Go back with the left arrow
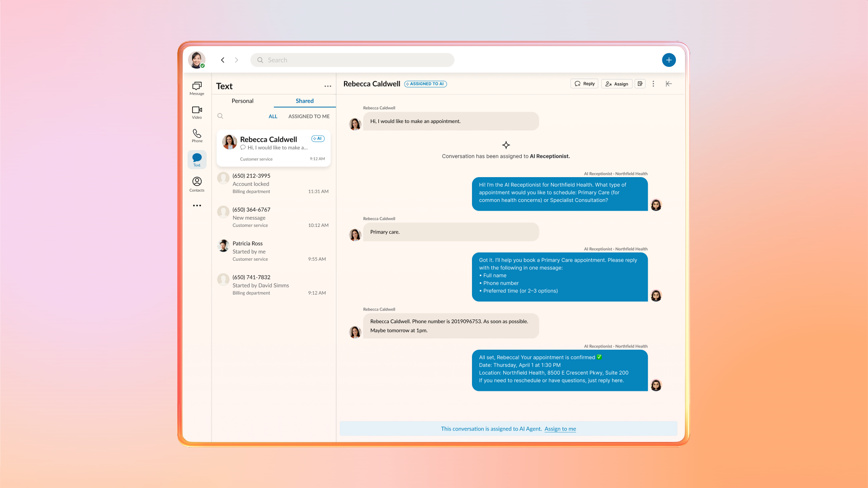The width and height of the screenshot is (868, 488). tap(223, 60)
